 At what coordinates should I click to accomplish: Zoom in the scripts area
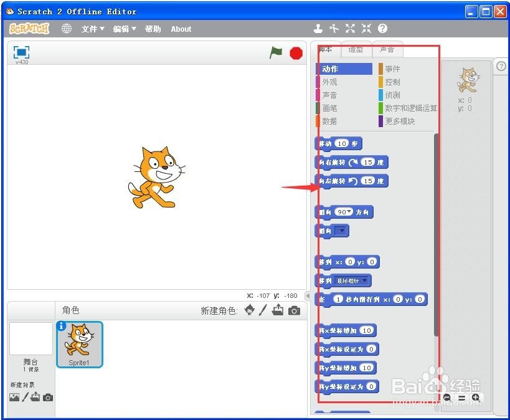(x=476, y=398)
